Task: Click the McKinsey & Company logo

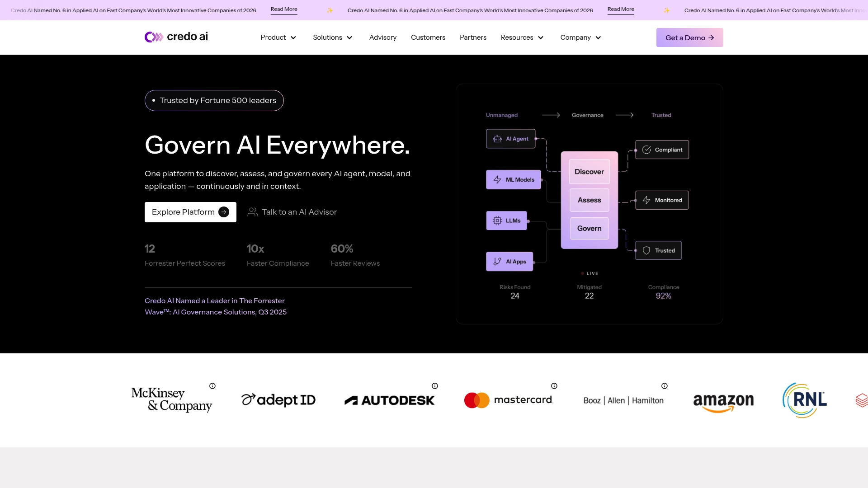Action: tap(172, 399)
